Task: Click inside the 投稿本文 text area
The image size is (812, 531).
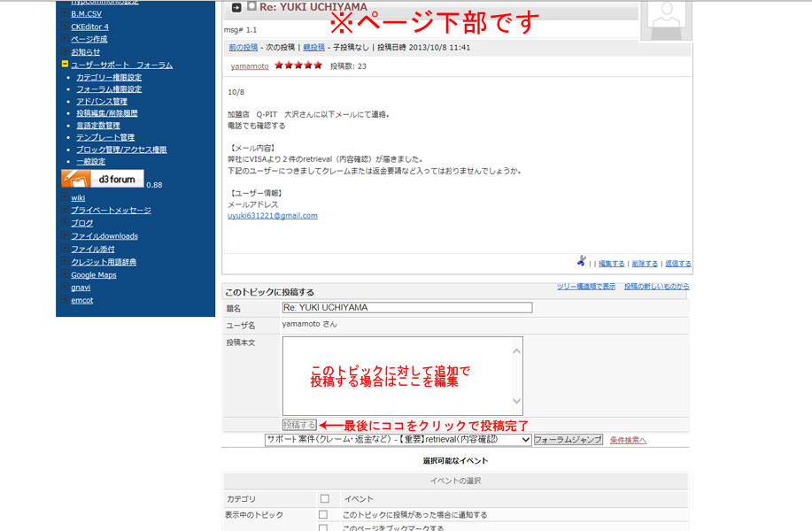Action: 402,376
